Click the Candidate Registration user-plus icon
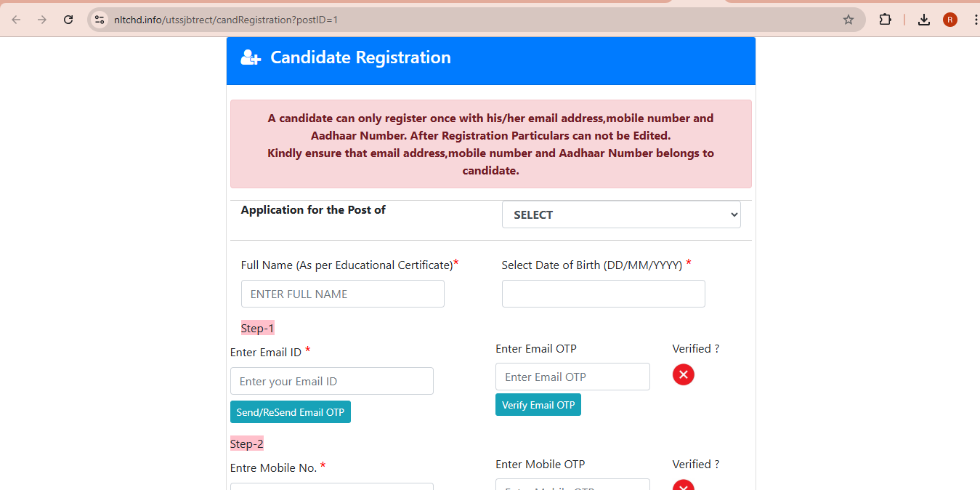The height and width of the screenshot is (490, 980). pyautogui.click(x=251, y=57)
